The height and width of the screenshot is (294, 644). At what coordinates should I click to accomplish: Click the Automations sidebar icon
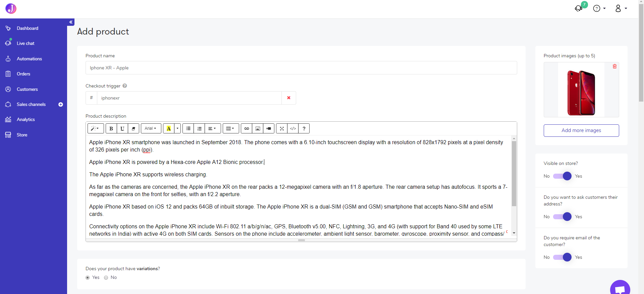click(x=8, y=59)
